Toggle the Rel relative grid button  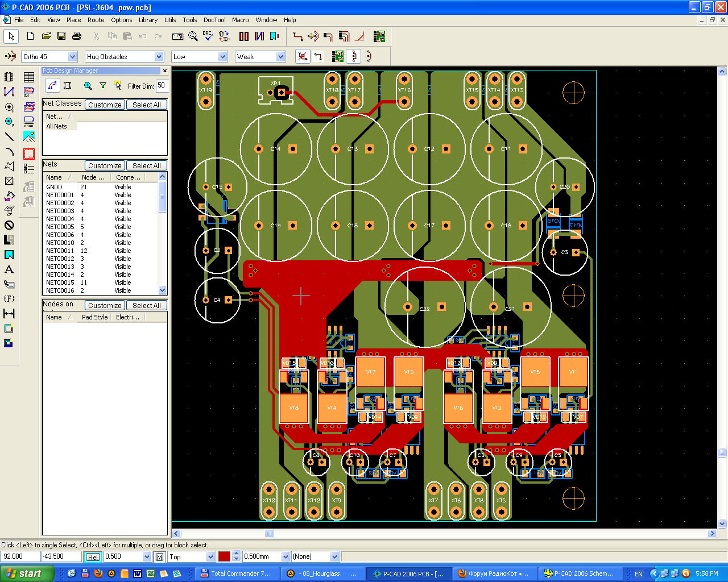93,557
